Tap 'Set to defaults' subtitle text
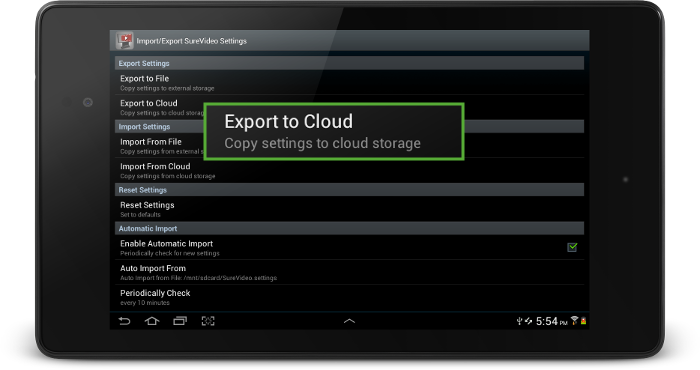 click(x=140, y=215)
